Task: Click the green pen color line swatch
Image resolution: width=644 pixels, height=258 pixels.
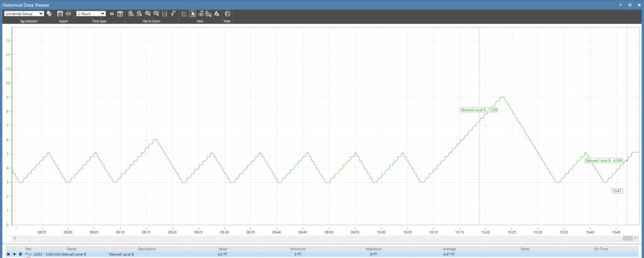Action: pyautogui.click(x=28, y=254)
